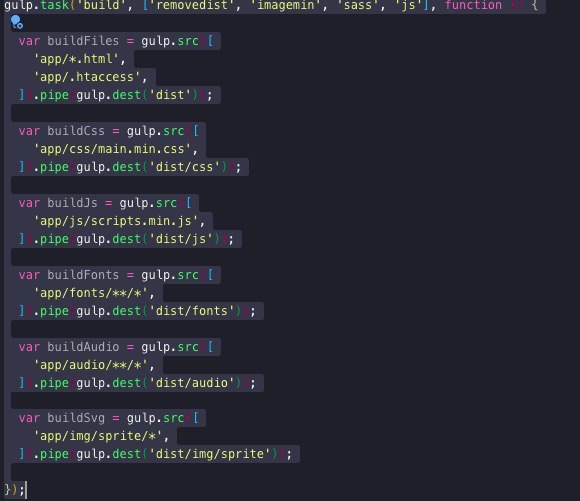Image resolution: width=580 pixels, height=501 pixels.
Task: Click the closing '});' of the build task
Action: [14, 490]
